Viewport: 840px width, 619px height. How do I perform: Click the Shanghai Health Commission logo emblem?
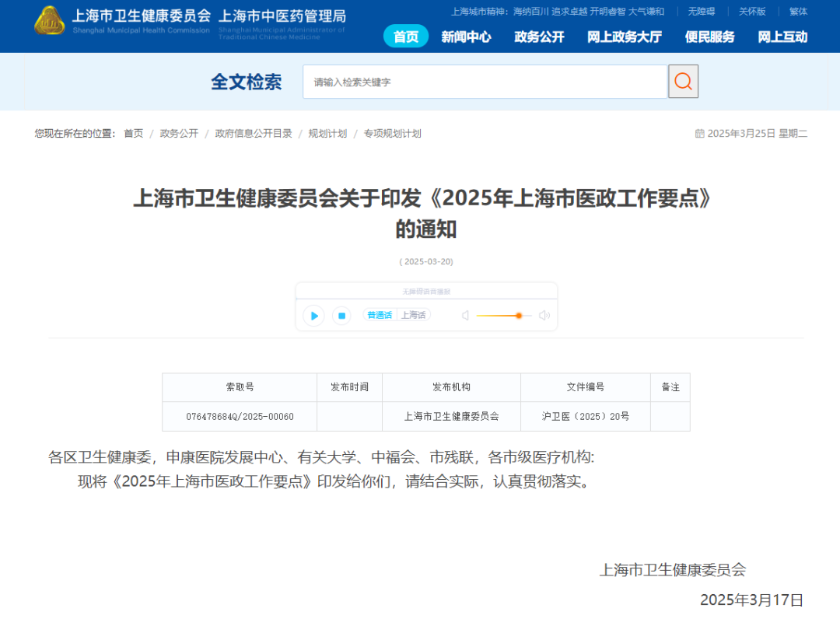coord(50,20)
